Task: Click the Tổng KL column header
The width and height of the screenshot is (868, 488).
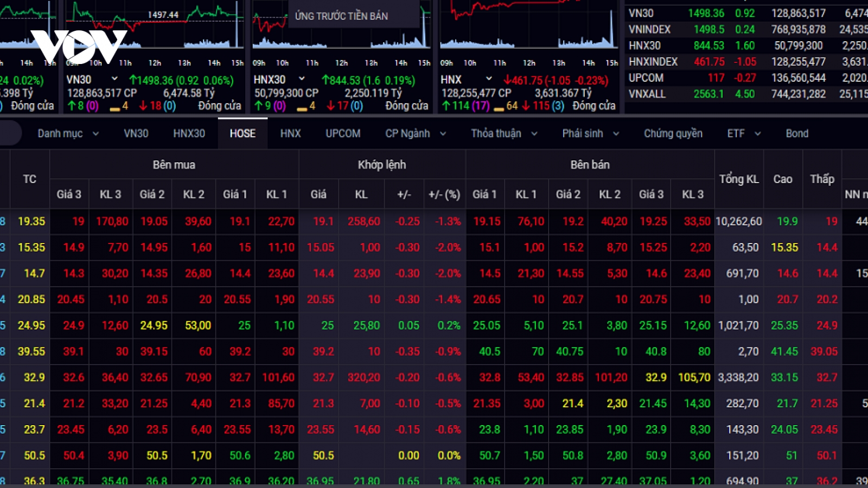Action: point(739,179)
